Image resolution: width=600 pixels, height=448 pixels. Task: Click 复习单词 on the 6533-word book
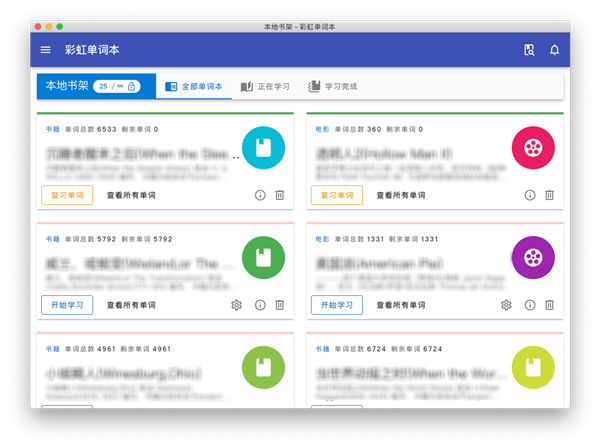click(x=67, y=195)
